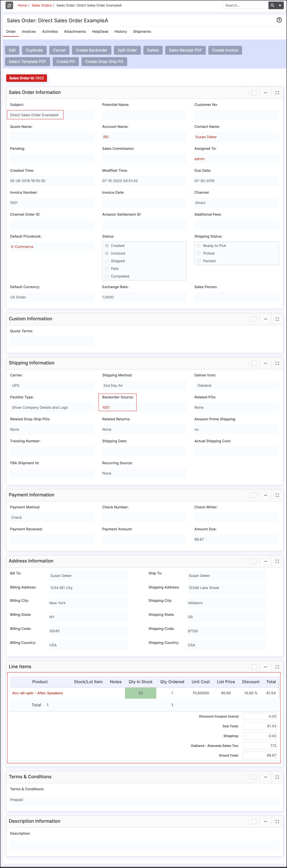287x868 pixels.
Task: Collapse the Terms & Conditions section
Action: point(265,777)
